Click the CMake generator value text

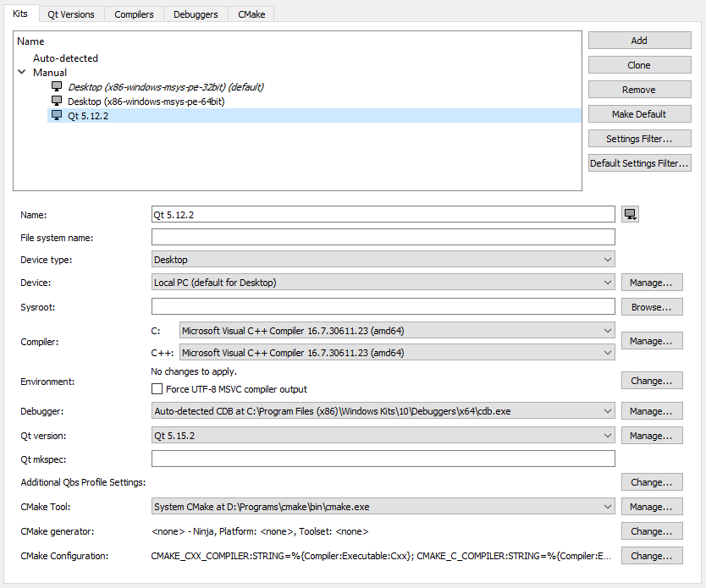coord(260,531)
